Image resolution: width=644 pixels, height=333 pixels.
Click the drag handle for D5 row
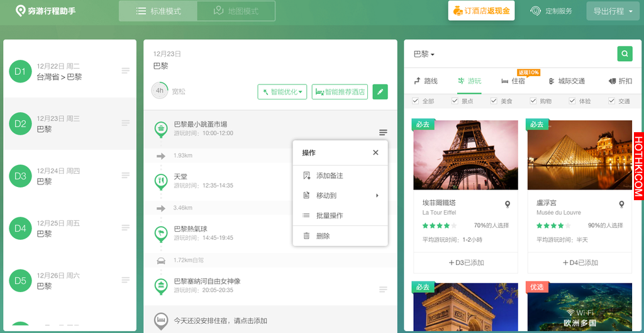click(126, 279)
